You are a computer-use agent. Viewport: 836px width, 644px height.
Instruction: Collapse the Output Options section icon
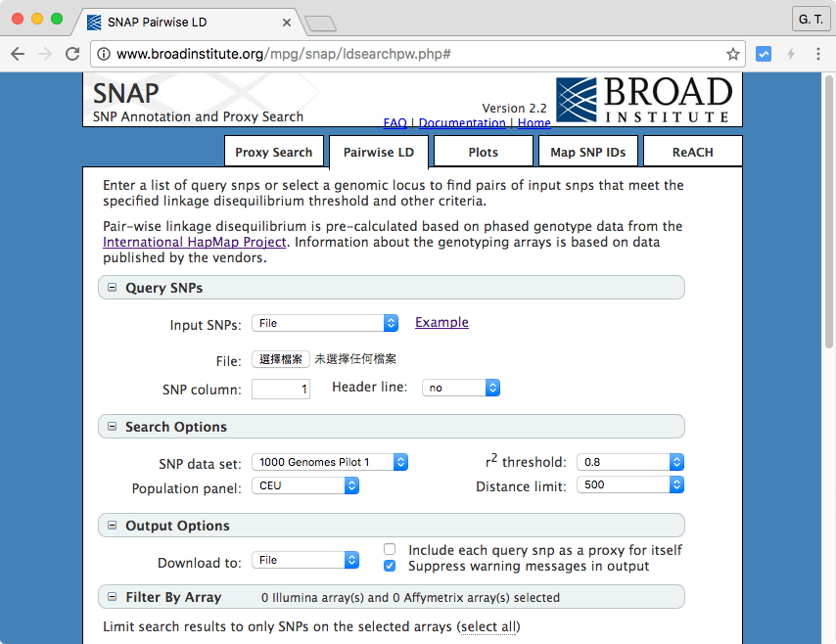[x=112, y=526]
